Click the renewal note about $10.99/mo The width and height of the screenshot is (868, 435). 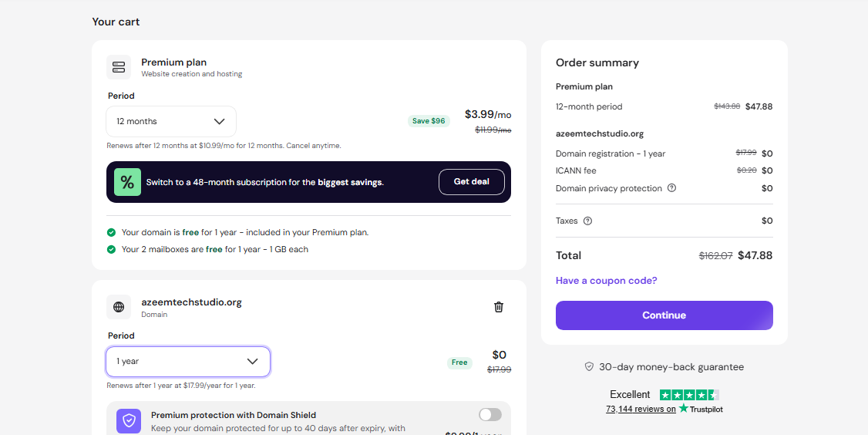point(224,146)
